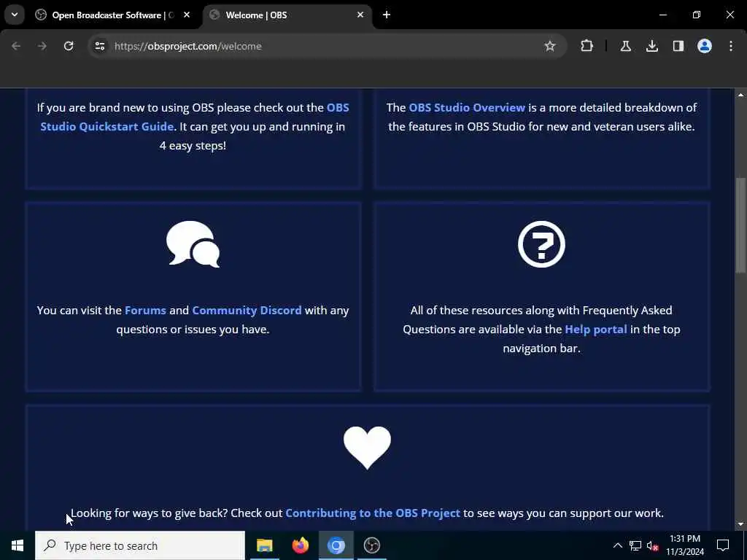
Task: Close the Open Broadcaster Software tab
Action: click(187, 15)
